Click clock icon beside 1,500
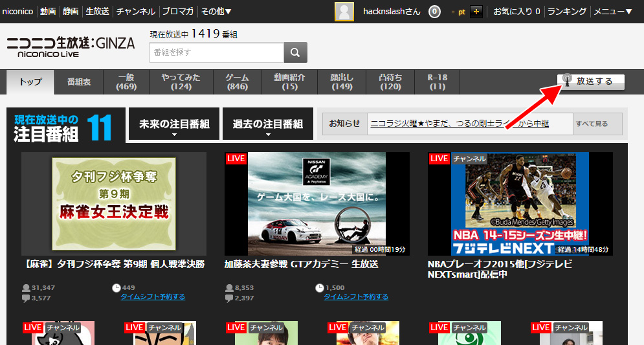Image resolution: width=644 pixels, height=345 pixels. point(320,288)
